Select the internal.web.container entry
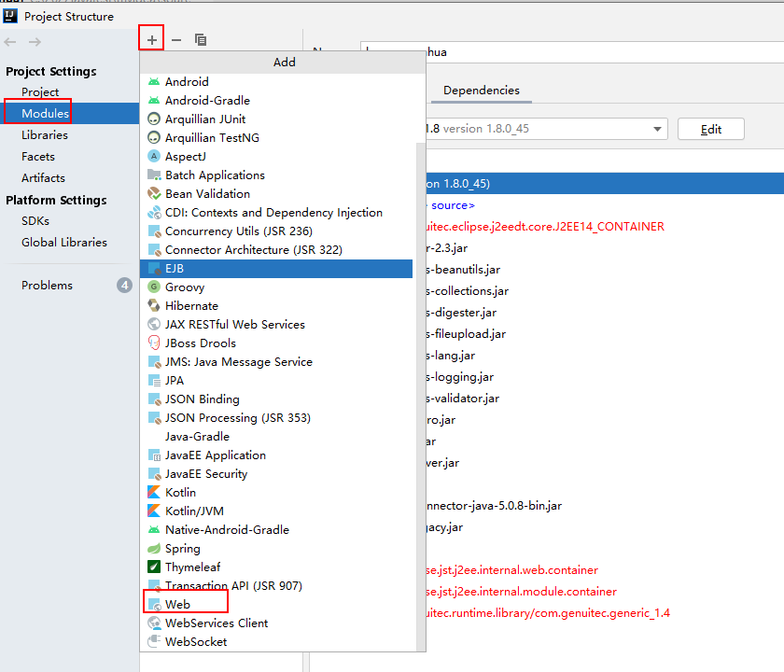Viewport: 784px width, 672px height. [512, 570]
